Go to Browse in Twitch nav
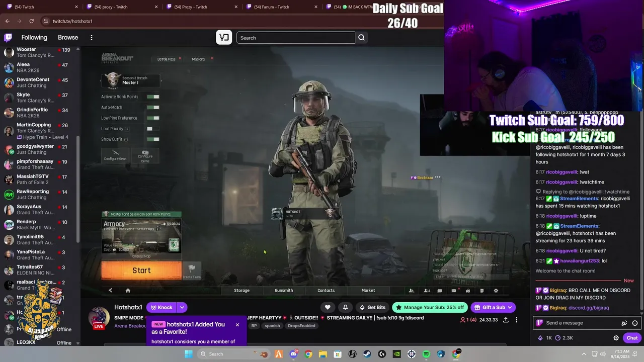 [x=68, y=38]
